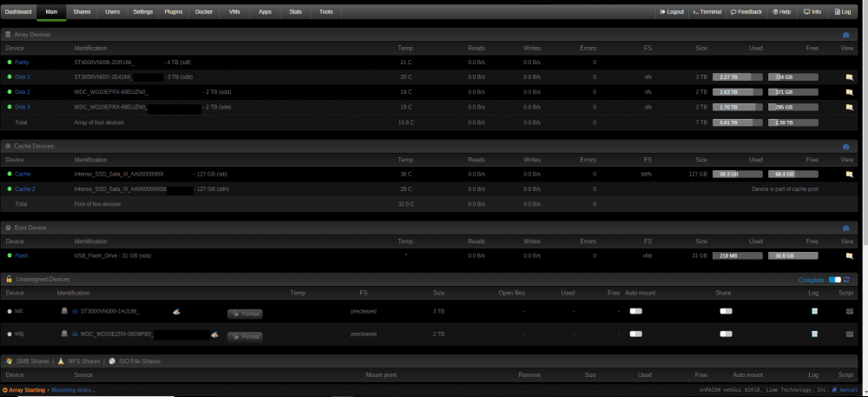Click the preclear icon beside WDC_WD20EZRX

point(214,334)
